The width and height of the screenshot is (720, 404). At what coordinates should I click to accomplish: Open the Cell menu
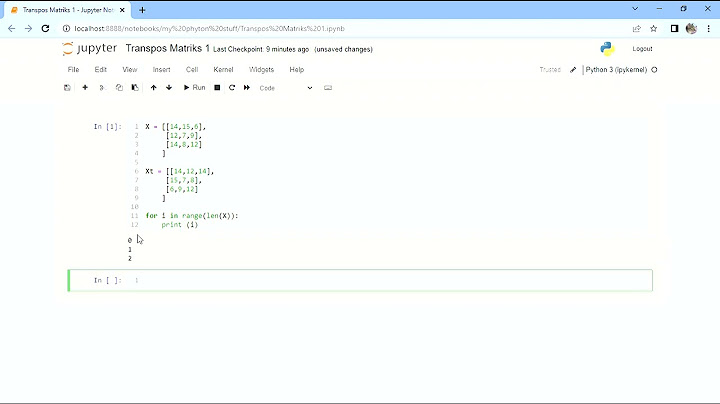coord(192,70)
